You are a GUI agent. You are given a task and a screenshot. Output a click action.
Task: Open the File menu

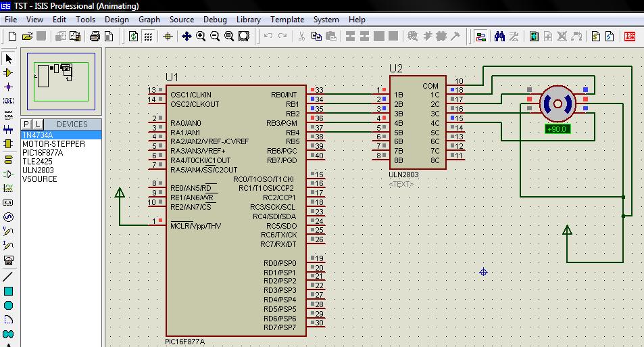tap(11, 20)
